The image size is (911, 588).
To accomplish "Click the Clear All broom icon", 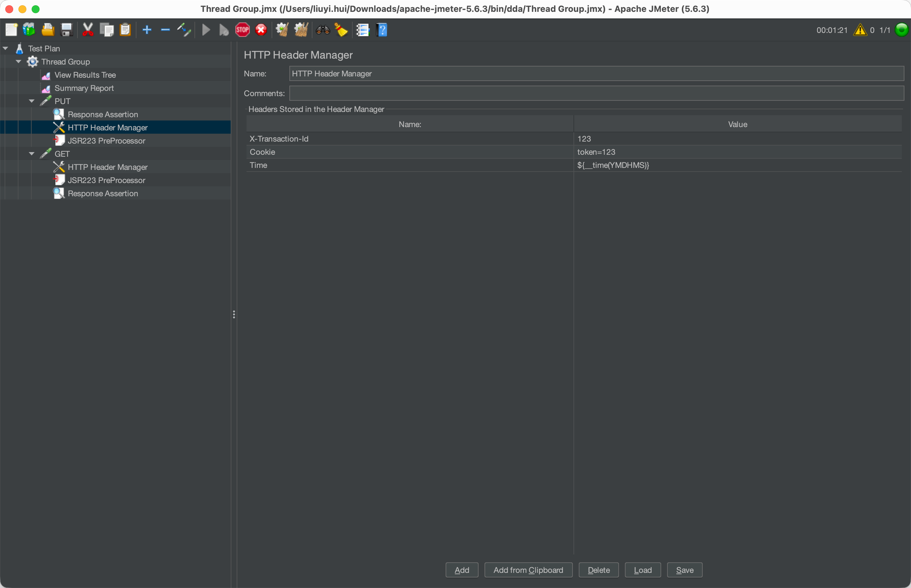I will 301,30.
